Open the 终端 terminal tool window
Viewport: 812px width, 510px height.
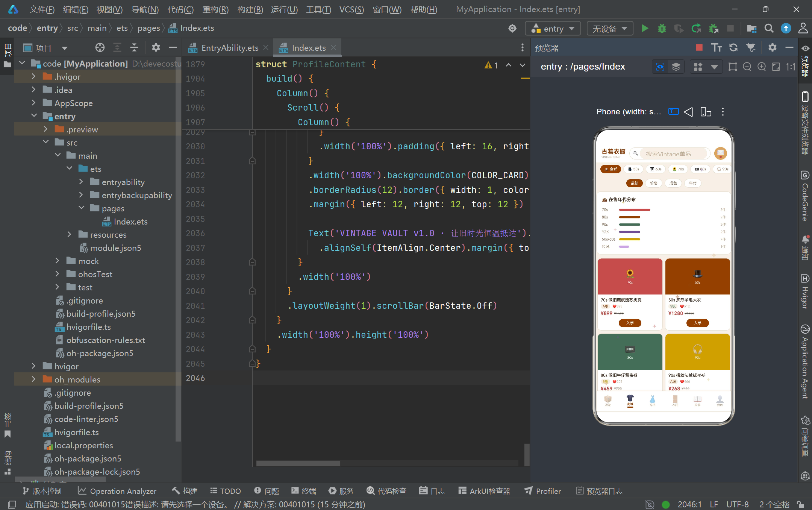point(304,491)
